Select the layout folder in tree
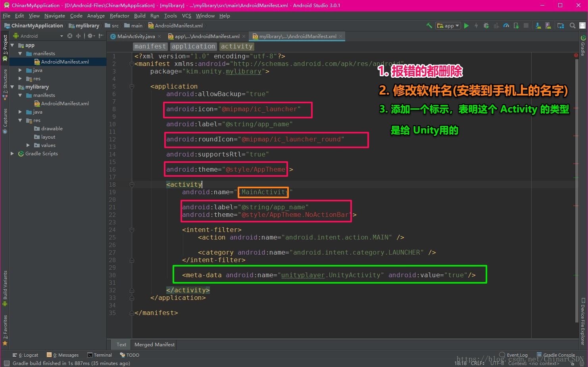The width and height of the screenshot is (588, 367). 45,137
